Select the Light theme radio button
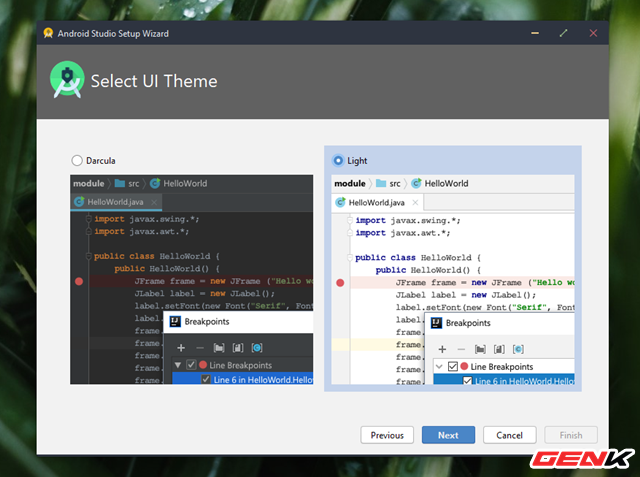 click(x=338, y=160)
